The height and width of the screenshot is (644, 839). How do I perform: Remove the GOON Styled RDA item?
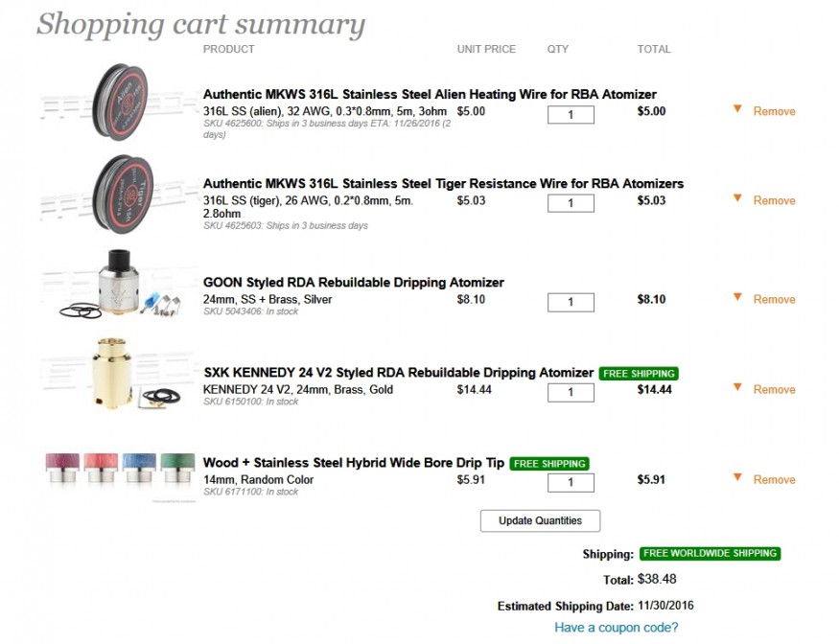click(774, 299)
